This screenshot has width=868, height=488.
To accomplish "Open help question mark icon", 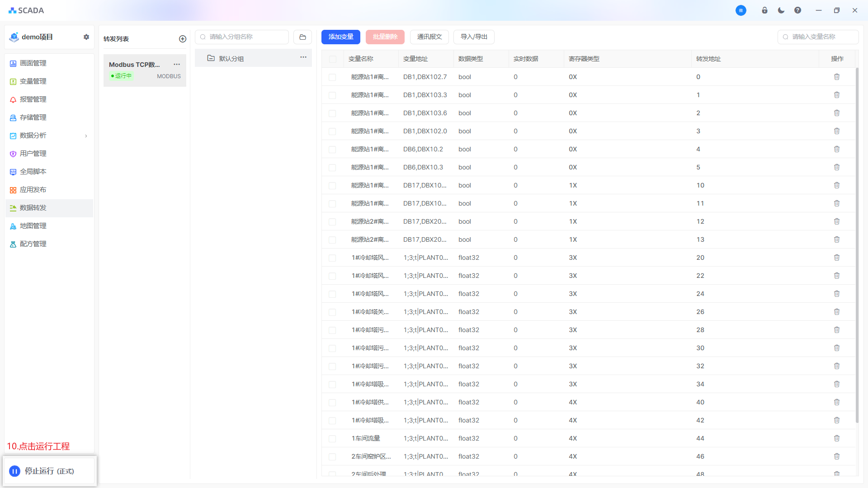I will pos(797,10).
